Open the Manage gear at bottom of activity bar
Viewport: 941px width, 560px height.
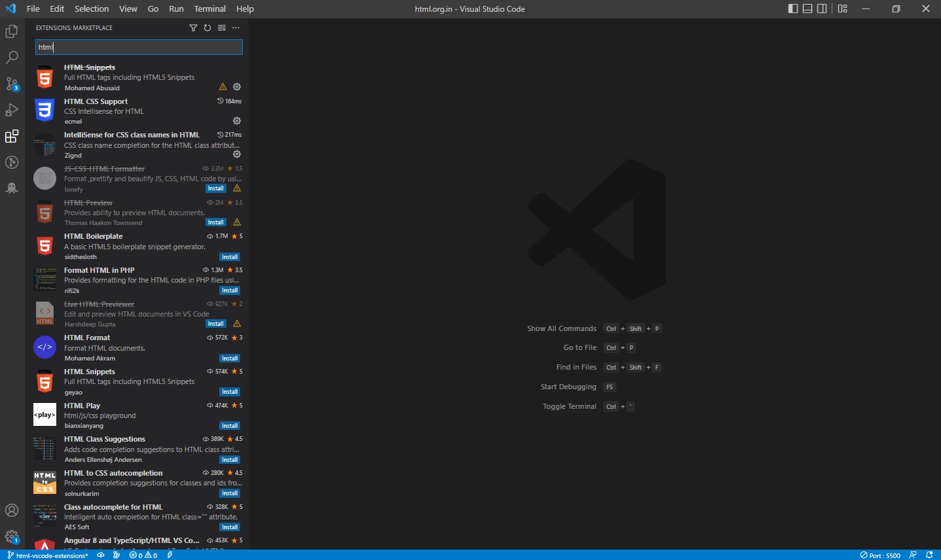pos(12,536)
